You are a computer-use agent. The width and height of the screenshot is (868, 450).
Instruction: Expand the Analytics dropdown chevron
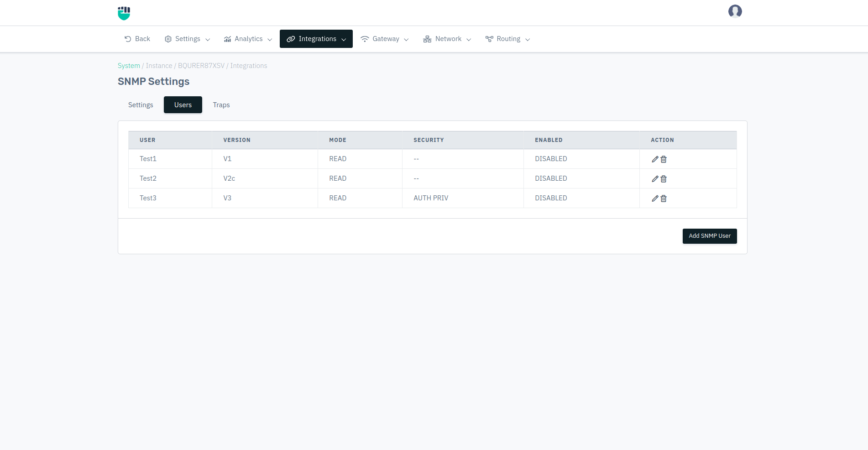[270, 40]
